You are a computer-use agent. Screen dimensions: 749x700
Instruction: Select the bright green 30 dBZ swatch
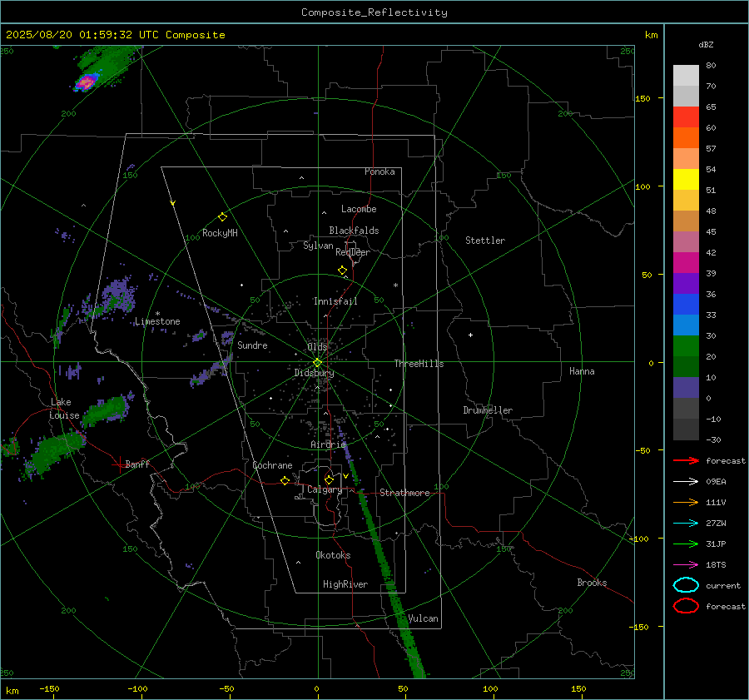pos(686,345)
